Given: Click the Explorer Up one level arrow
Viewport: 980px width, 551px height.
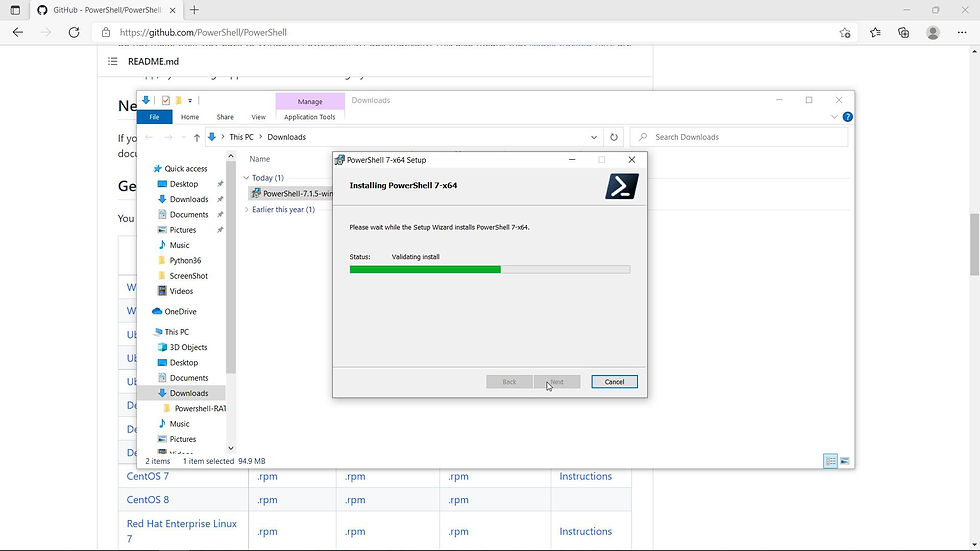Looking at the screenshot, I should tap(196, 137).
